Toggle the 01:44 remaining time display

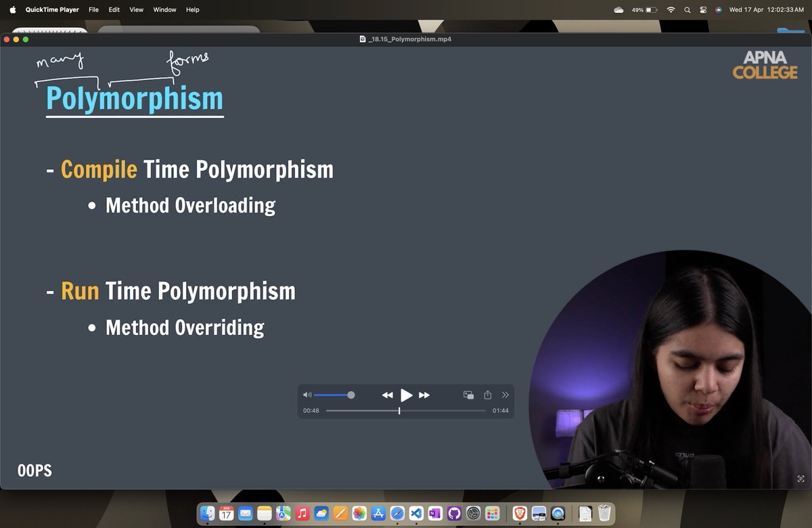click(x=501, y=411)
